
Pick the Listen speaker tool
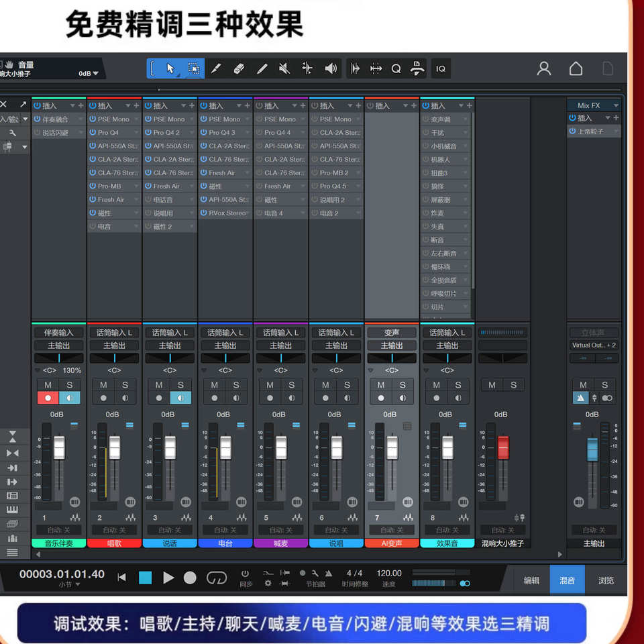click(x=331, y=68)
